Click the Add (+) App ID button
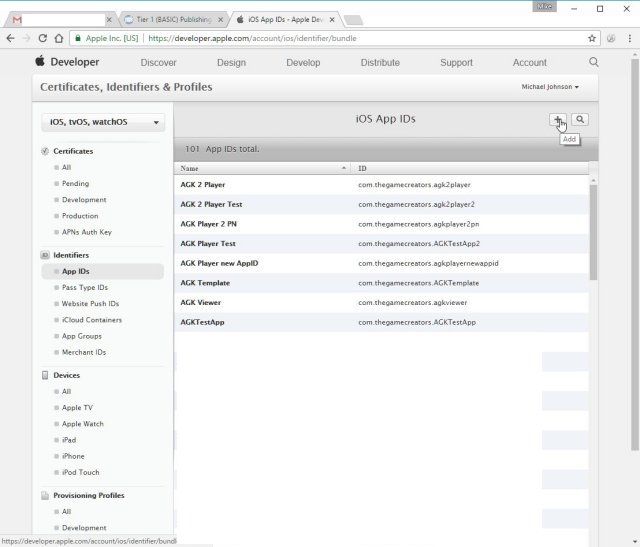Viewport: 640px width, 547px height. (x=558, y=120)
